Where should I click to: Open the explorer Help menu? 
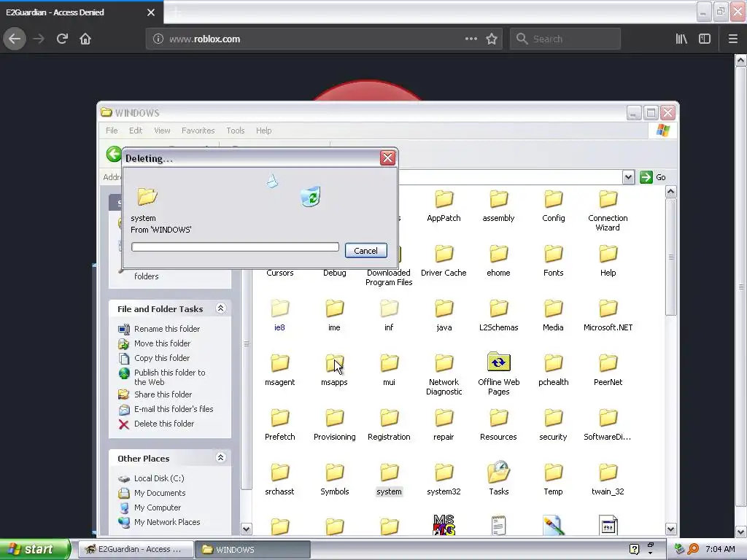click(x=263, y=131)
